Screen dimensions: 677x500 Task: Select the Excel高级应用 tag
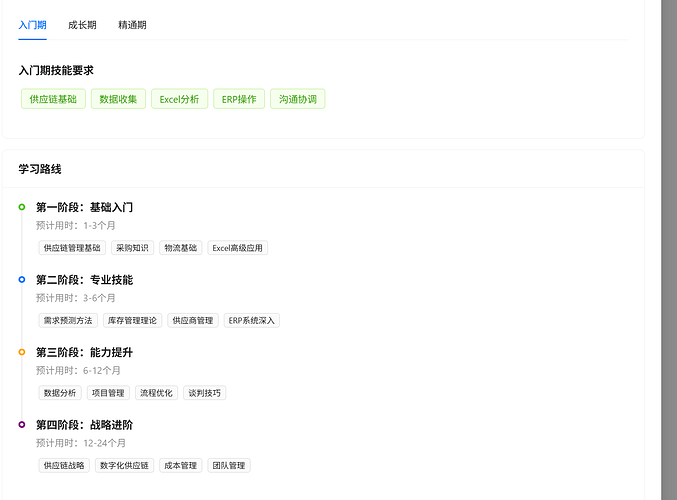pyautogui.click(x=237, y=248)
